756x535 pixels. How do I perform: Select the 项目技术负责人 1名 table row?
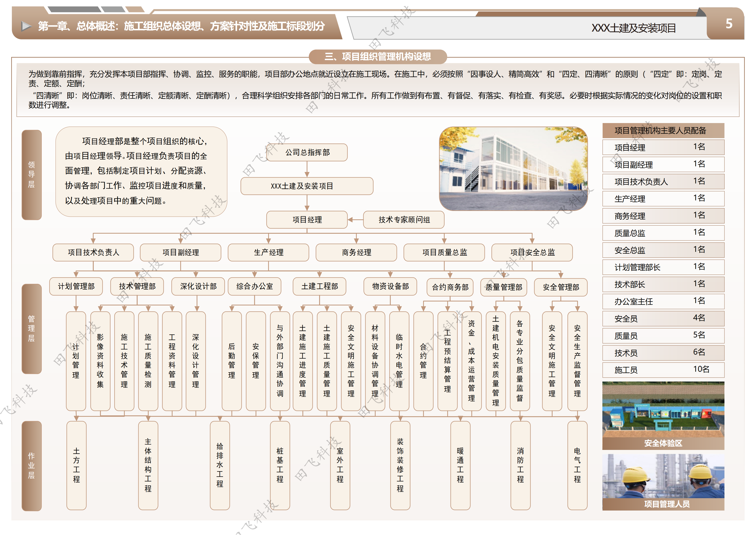point(663,182)
